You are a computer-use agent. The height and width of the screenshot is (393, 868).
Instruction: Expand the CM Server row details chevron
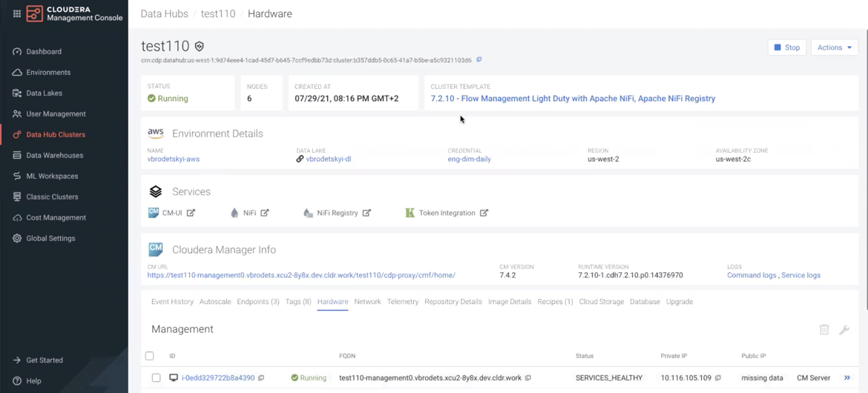tap(846, 378)
